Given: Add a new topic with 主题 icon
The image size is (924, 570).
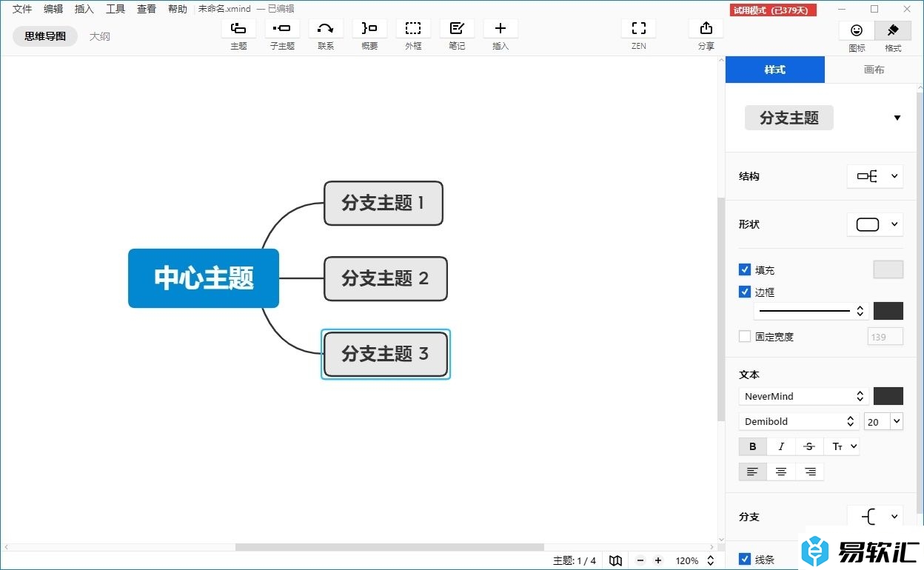Looking at the screenshot, I should 238,29.
